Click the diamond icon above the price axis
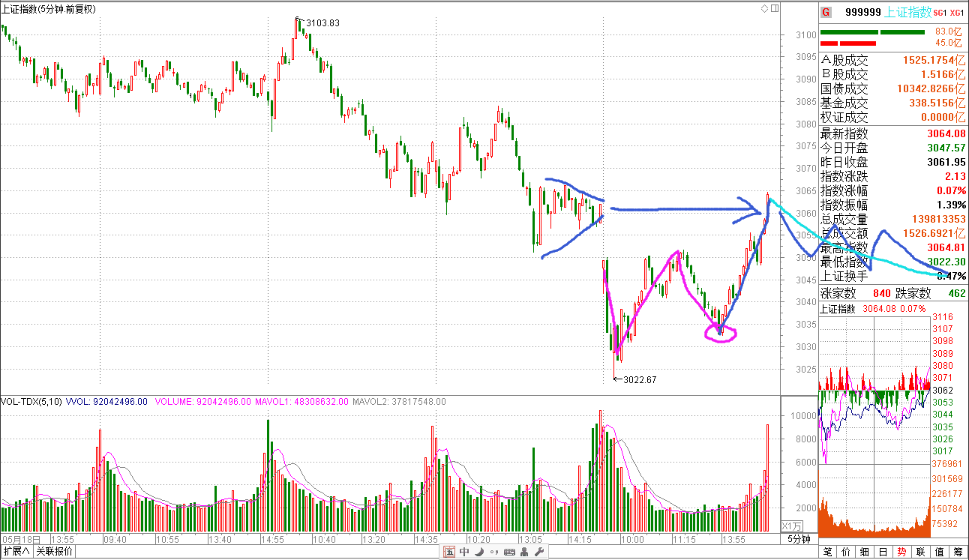969x560 pixels. [x=764, y=9]
